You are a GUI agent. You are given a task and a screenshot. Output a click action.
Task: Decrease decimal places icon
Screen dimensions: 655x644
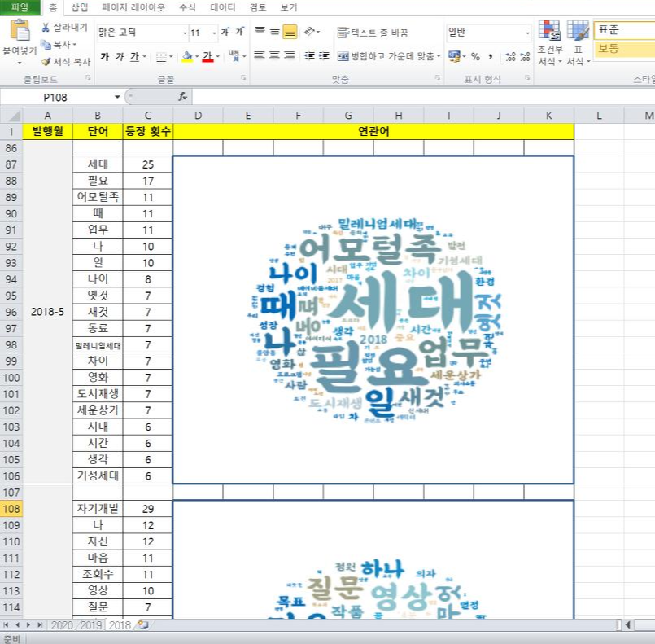525,56
